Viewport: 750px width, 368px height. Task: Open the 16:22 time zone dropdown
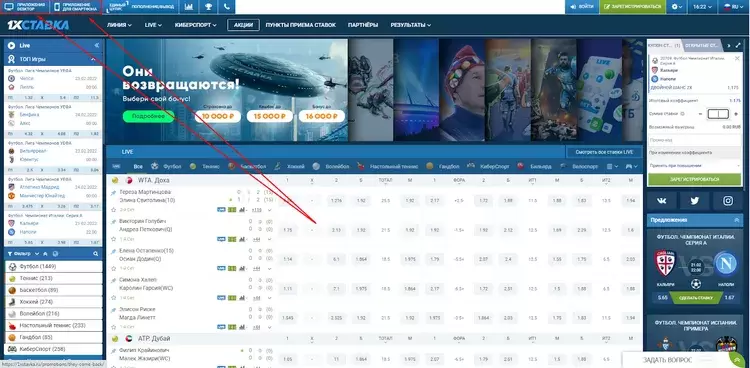pos(702,7)
